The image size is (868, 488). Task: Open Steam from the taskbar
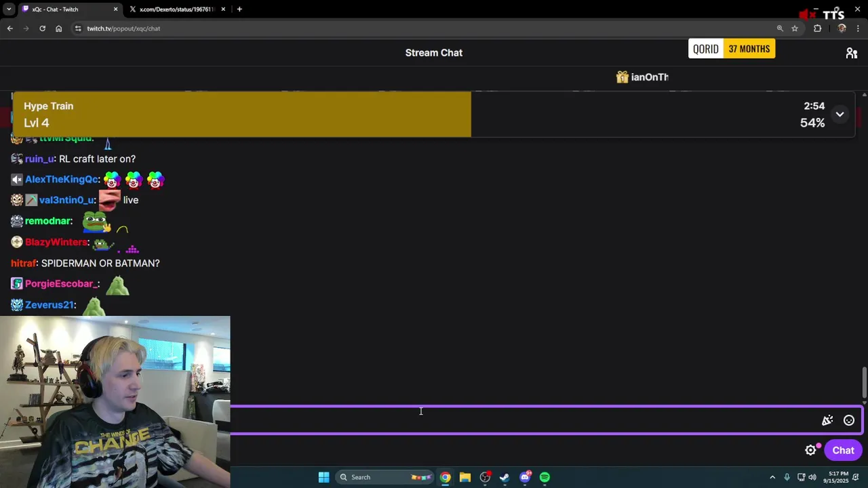505,477
